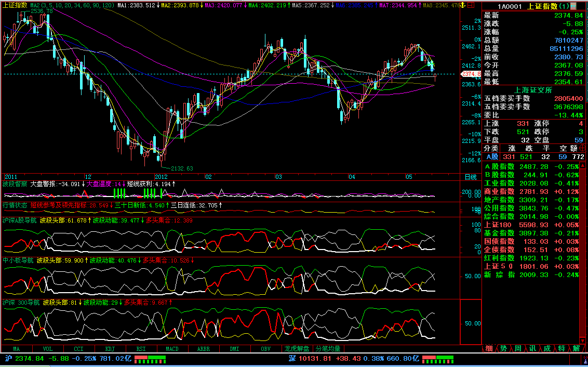The height and width of the screenshot is (367, 588).
Task: Select the 特 tab in side panel
Action: [562, 349]
